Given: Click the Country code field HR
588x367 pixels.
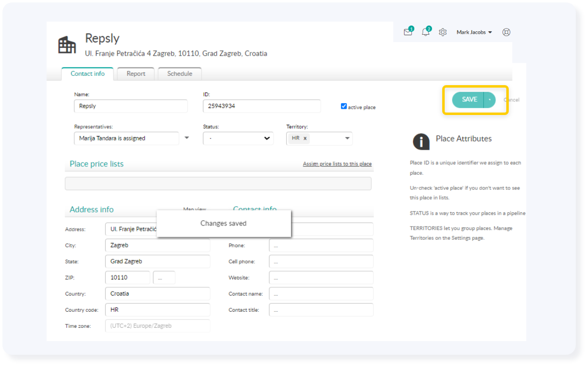Looking at the screenshot, I should [158, 310].
